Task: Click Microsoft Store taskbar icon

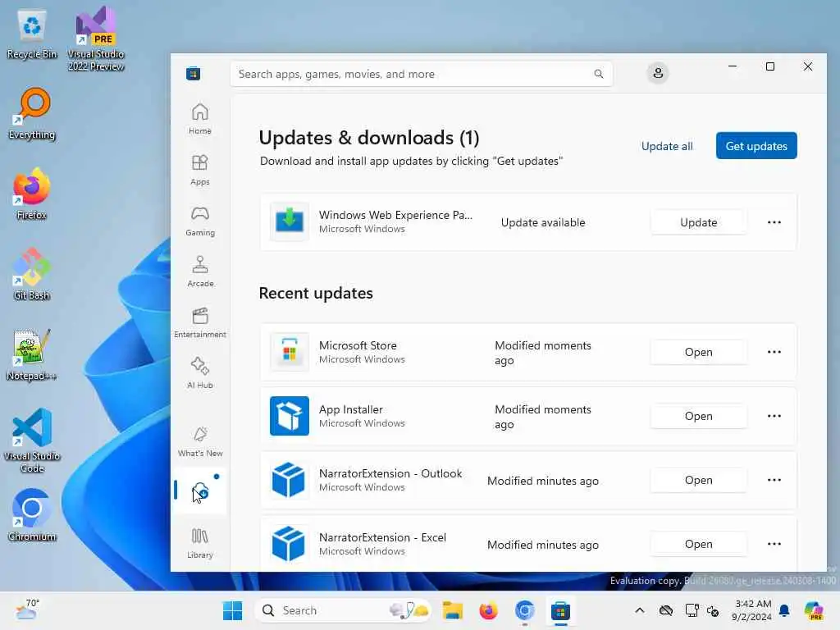Action: tap(560, 610)
